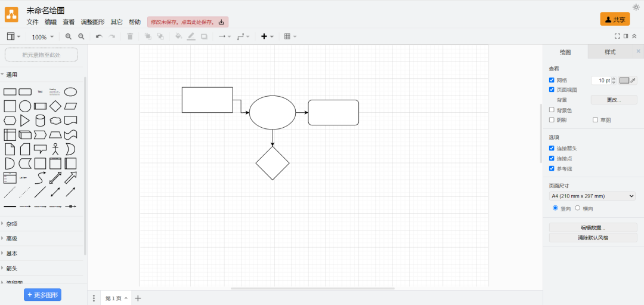
Task: Pick the actor stick figure shape
Action: coord(55,149)
